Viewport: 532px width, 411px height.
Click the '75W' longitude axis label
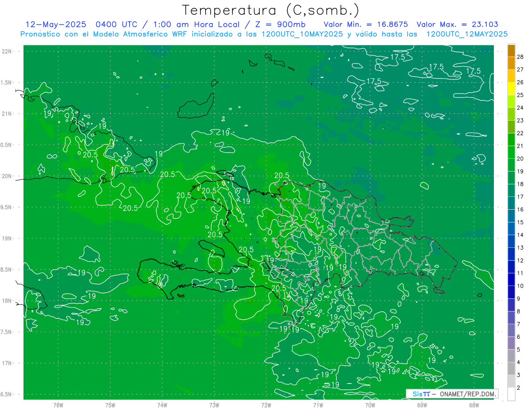pyautogui.click(x=110, y=405)
